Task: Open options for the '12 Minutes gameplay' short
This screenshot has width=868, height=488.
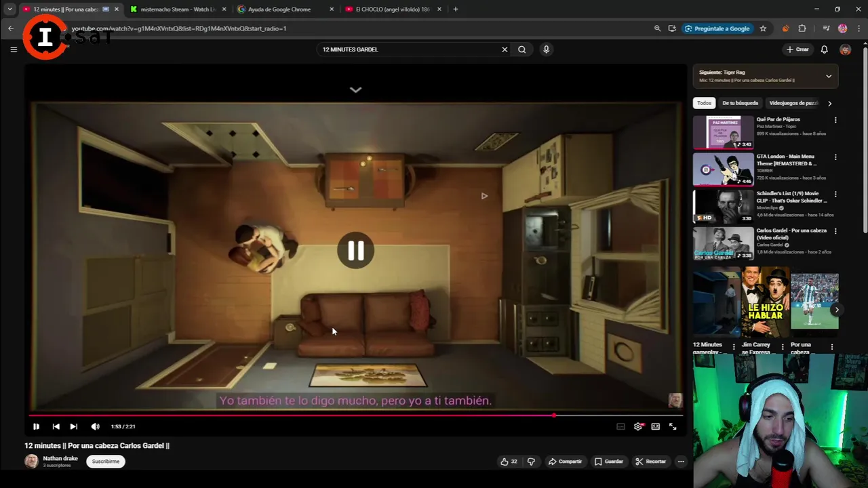Action: click(x=733, y=347)
